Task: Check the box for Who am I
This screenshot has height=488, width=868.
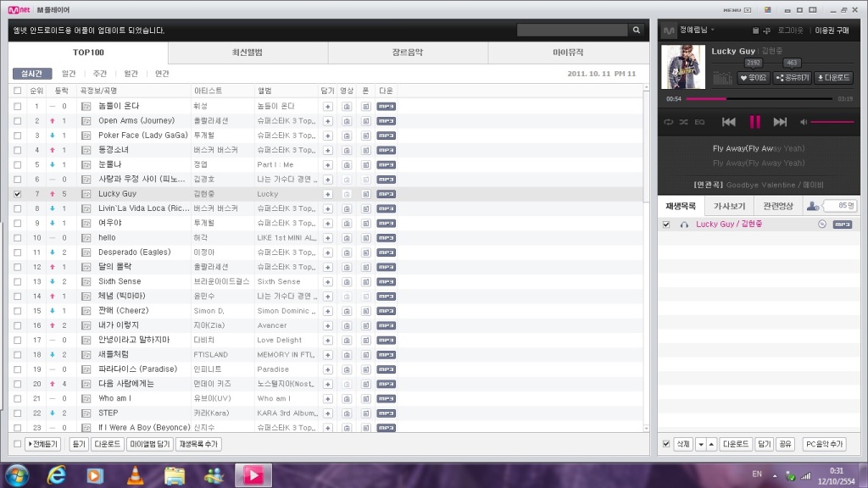Action: (x=18, y=399)
